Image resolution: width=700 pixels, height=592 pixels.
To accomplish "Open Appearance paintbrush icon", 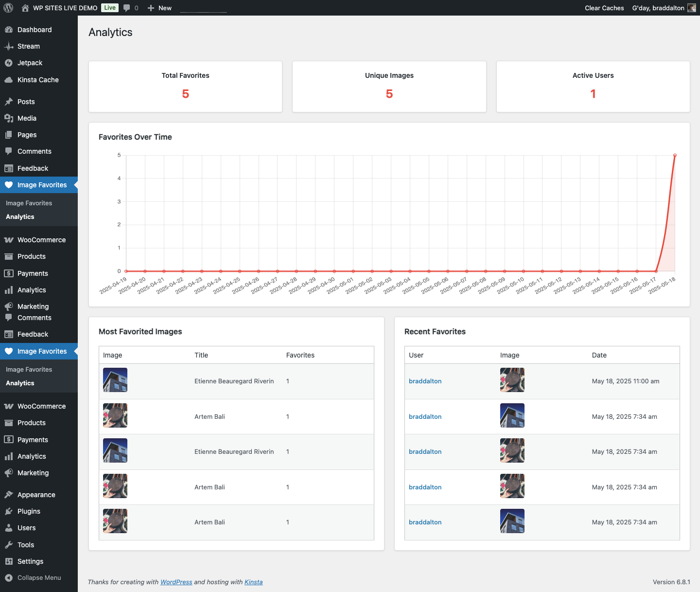I will click(9, 495).
